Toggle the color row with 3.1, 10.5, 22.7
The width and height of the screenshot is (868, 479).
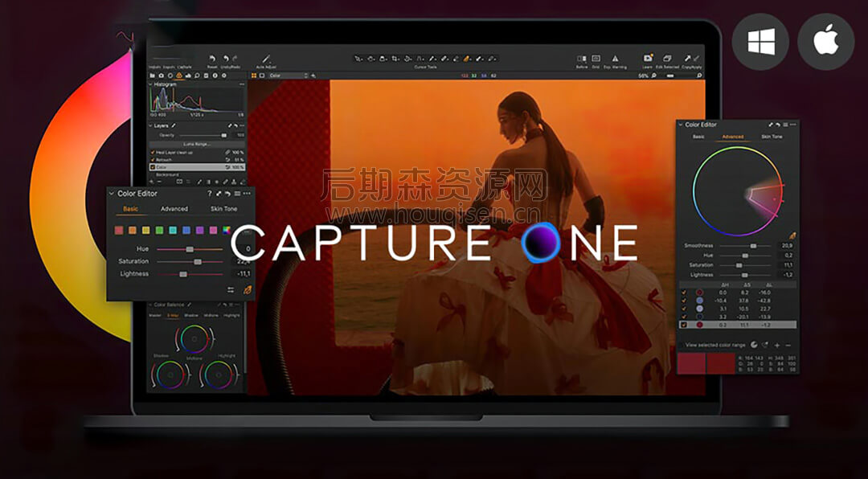684,309
